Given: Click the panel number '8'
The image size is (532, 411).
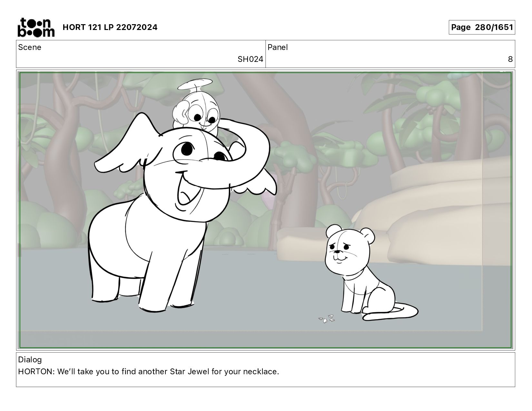Looking at the screenshot, I should (510, 59).
